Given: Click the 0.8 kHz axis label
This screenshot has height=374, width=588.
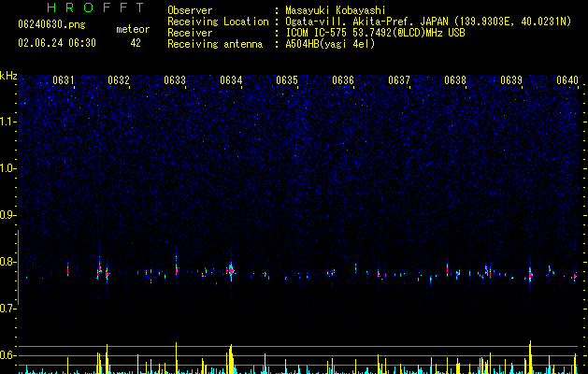Looking at the screenshot, I should tap(7, 262).
